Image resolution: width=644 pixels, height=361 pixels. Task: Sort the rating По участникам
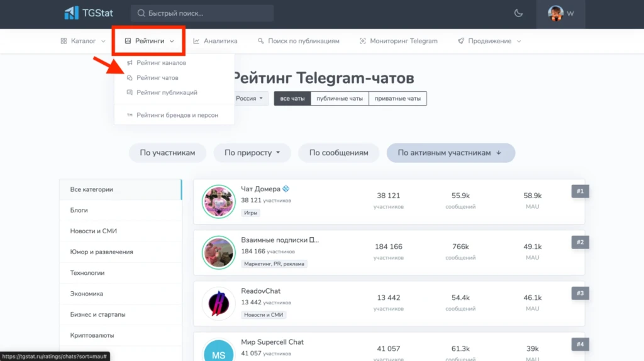pos(167,153)
